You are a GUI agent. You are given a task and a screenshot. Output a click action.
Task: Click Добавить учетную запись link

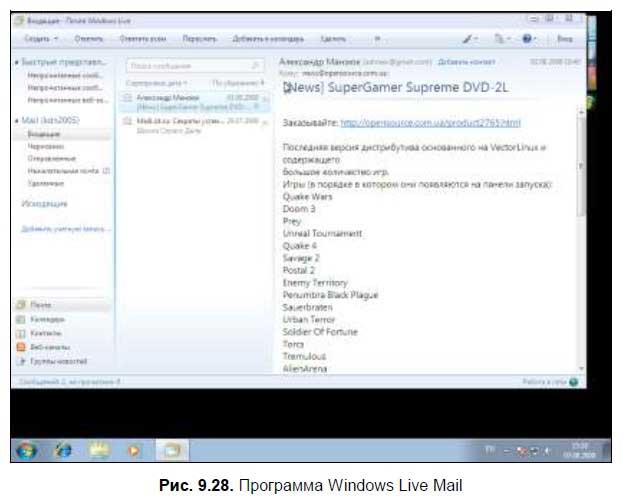66,228
